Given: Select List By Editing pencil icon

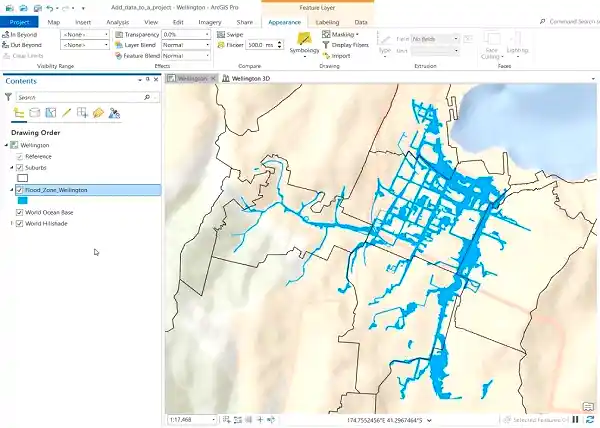Looking at the screenshot, I should [66, 114].
